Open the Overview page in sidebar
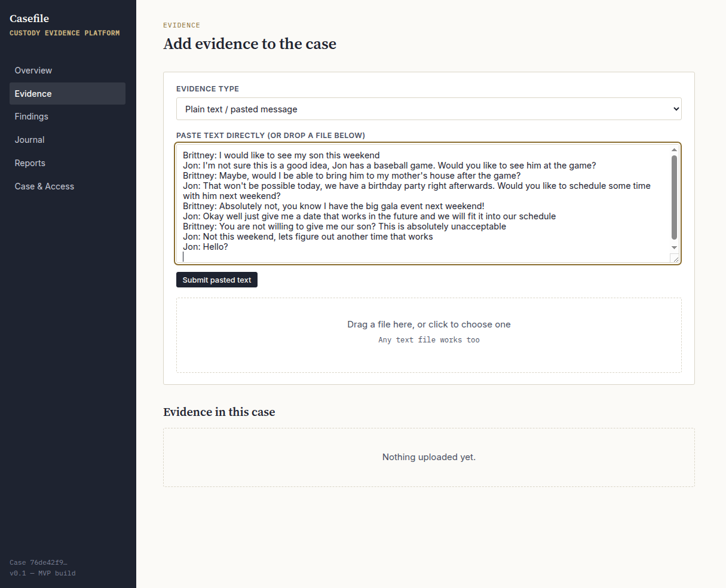Viewport: 726px width, 588px height. pyautogui.click(x=68, y=71)
